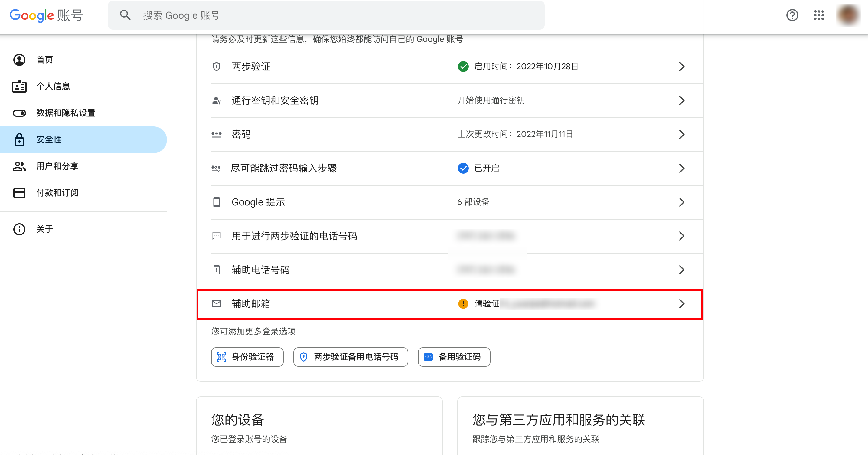
Task: Open 数据和隐私设置 in the sidebar
Action: [83, 113]
